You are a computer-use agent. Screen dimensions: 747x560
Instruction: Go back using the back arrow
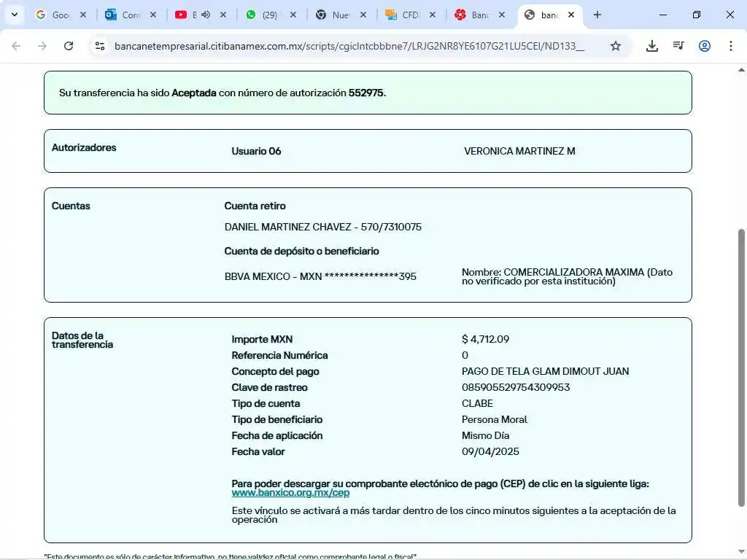pyautogui.click(x=16, y=46)
